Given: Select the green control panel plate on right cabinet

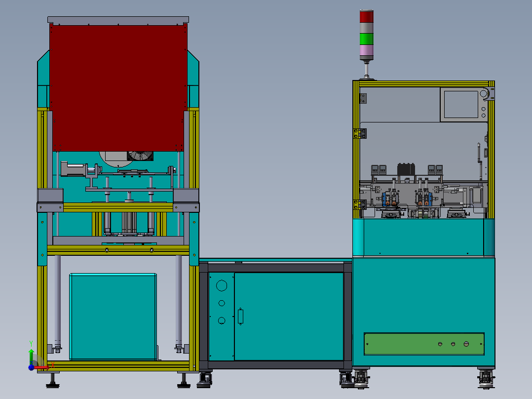Looking at the screenshot, I should (424, 344).
